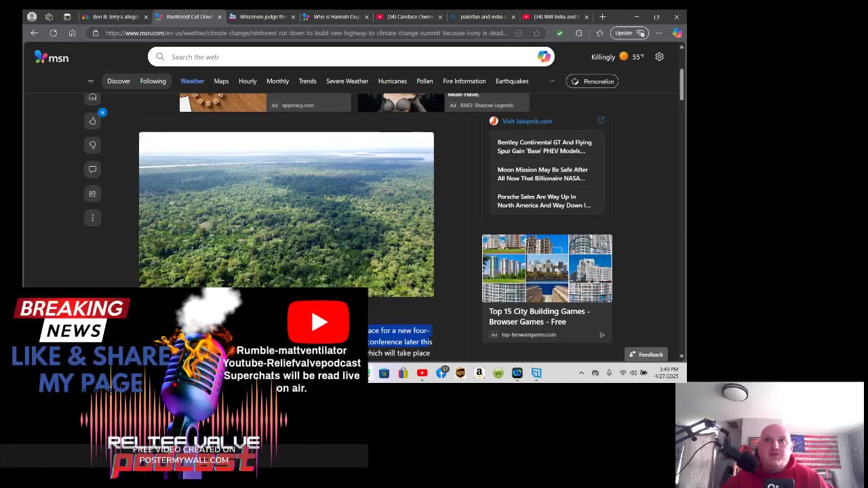Open Trends in weather nav
This screenshot has height=488, width=868.
pyautogui.click(x=307, y=81)
